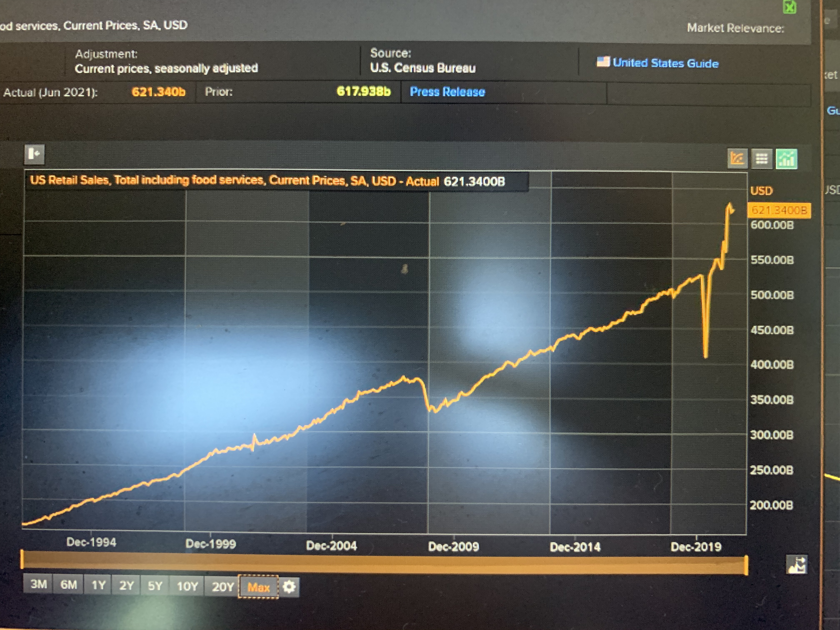Image resolution: width=840 pixels, height=630 pixels.
Task: Click the United States flag icon
Action: (603, 61)
